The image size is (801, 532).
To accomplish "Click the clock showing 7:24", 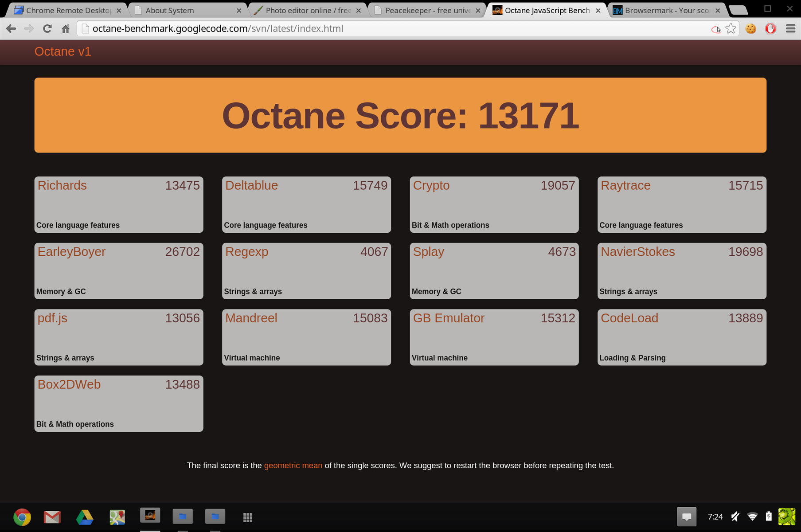I will [715, 517].
